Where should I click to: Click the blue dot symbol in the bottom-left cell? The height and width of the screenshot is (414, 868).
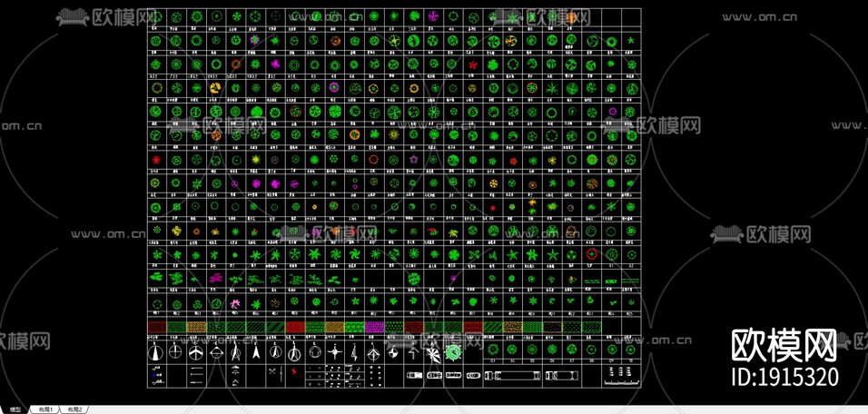pos(153,375)
